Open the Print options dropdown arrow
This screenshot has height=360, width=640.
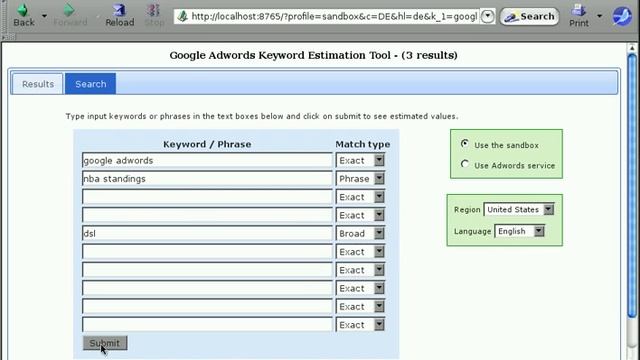tap(599, 16)
